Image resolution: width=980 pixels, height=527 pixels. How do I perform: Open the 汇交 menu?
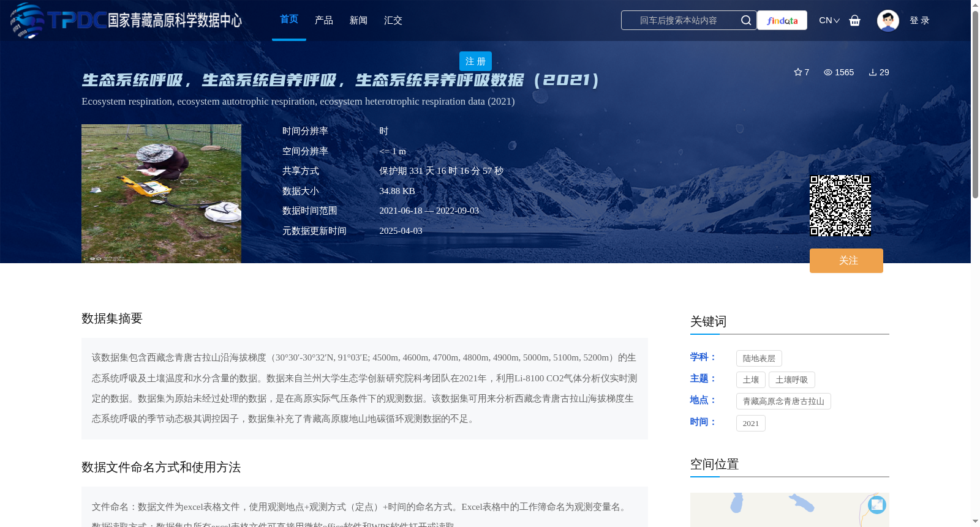pos(393,20)
